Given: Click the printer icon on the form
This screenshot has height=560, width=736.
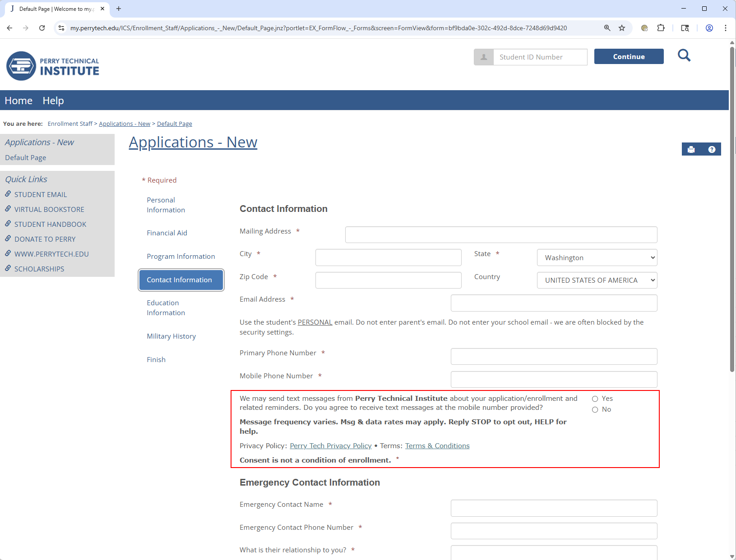Looking at the screenshot, I should pos(691,150).
